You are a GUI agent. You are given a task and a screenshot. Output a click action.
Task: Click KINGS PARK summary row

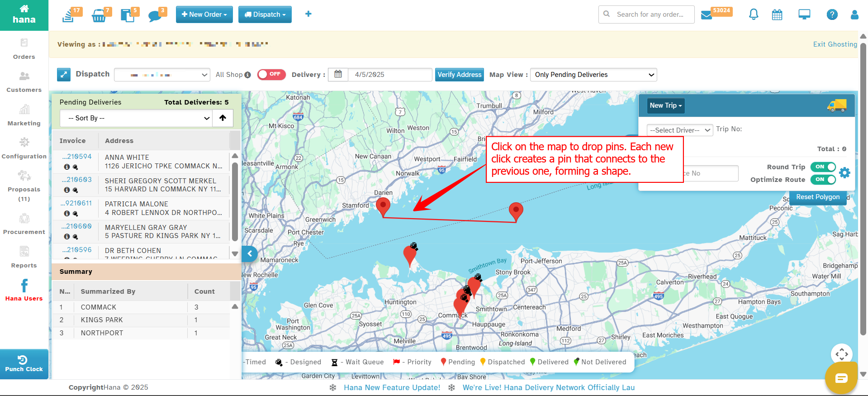(x=141, y=320)
